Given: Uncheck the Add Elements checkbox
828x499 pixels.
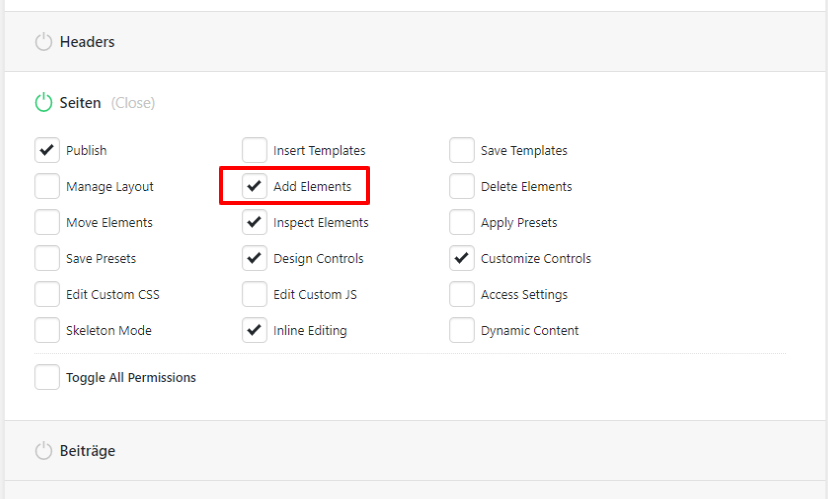Looking at the screenshot, I should point(255,186).
